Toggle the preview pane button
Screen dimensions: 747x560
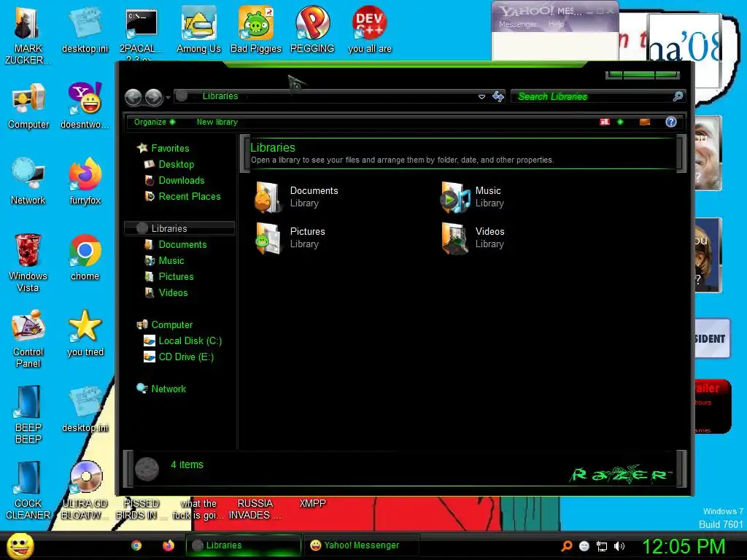[x=645, y=122]
